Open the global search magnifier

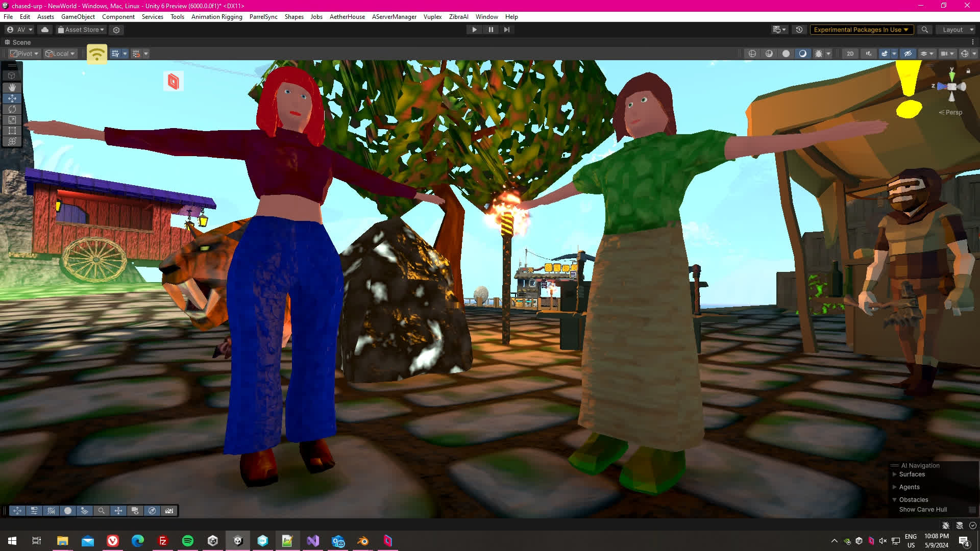click(x=924, y=30)
